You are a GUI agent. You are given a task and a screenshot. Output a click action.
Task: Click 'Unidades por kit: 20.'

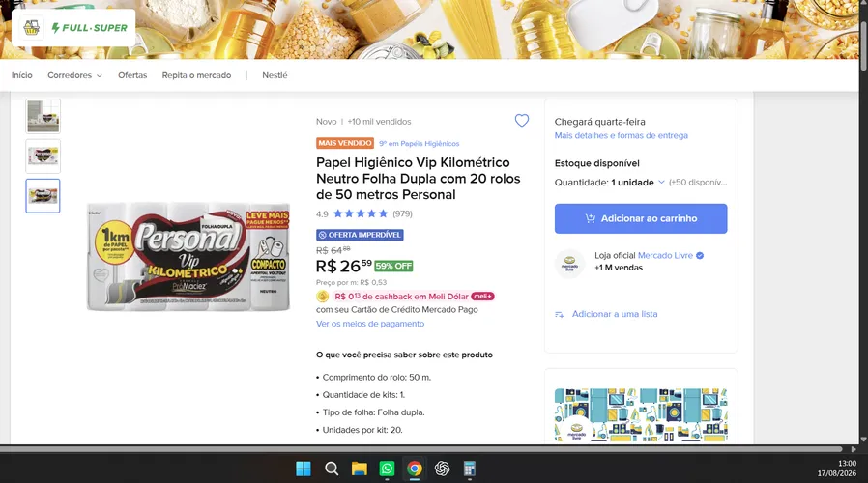point(362,430)
